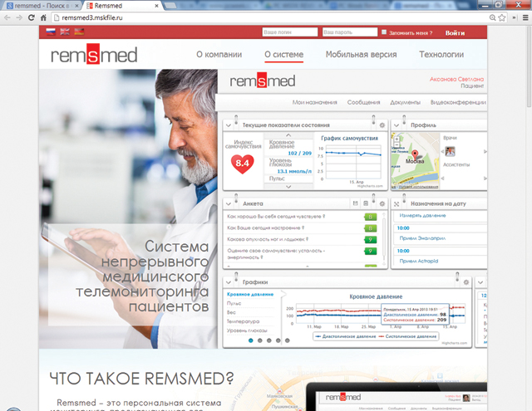Viewport: 532px width, 411px height.
Task: Click the calculator icon in Анкета header
Action: [x=366, y=203]
